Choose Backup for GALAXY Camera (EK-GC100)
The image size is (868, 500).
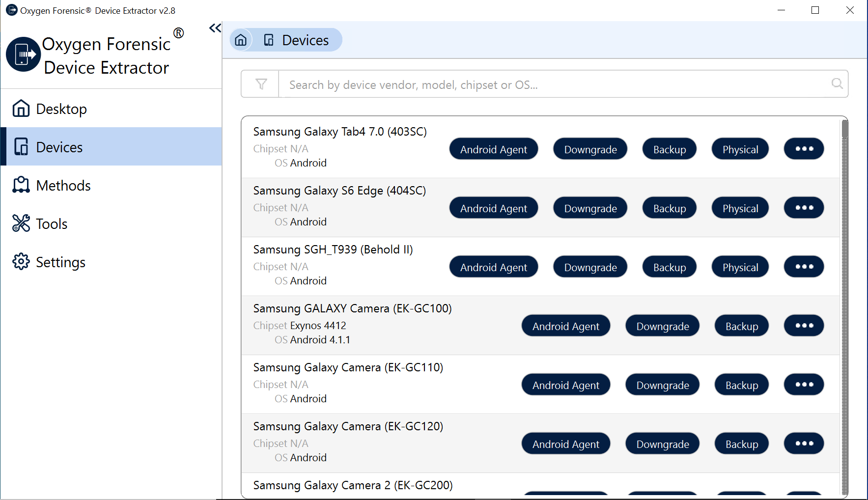tap(742, 326)
